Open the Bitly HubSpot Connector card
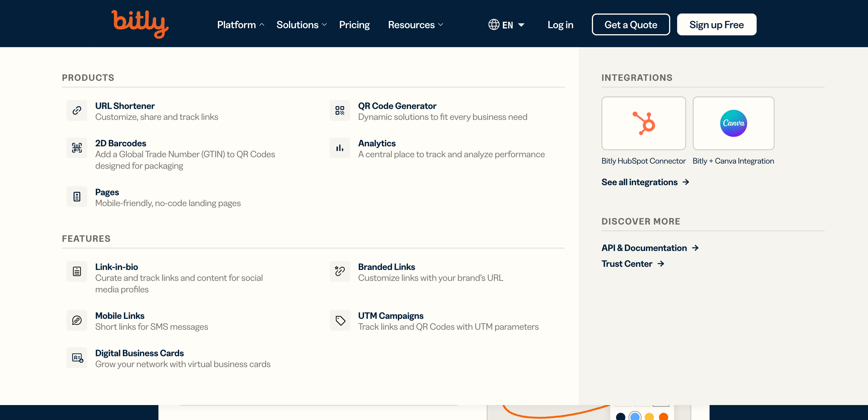This screenshot has width=868, height=420. tap(643, 123)
